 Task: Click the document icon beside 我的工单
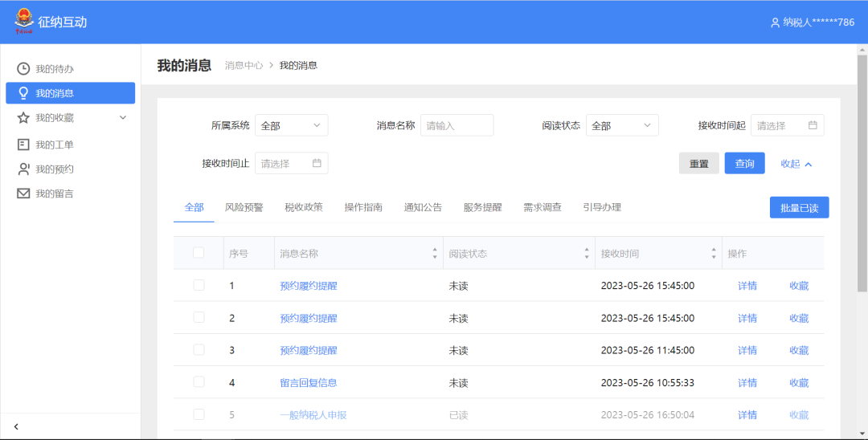pos(23,145)
